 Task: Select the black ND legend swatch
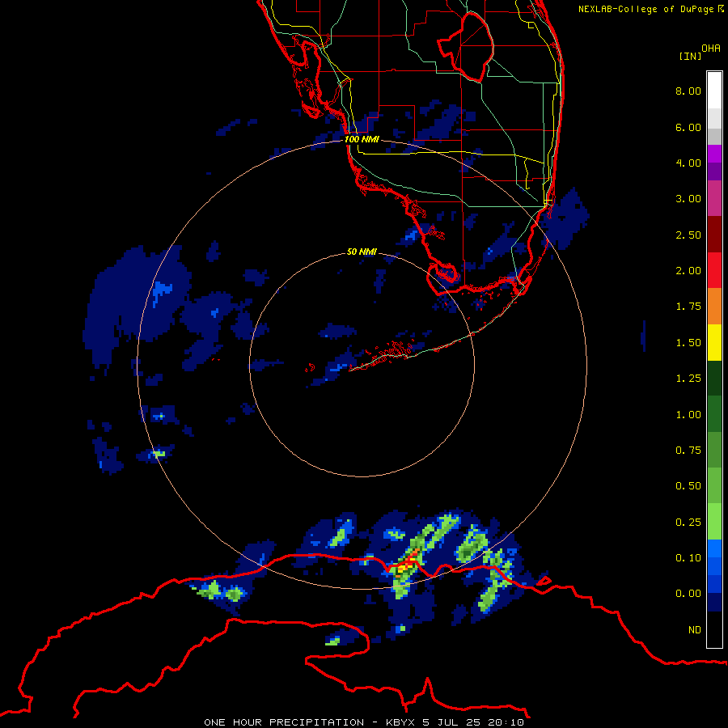[x=714, y=629]
